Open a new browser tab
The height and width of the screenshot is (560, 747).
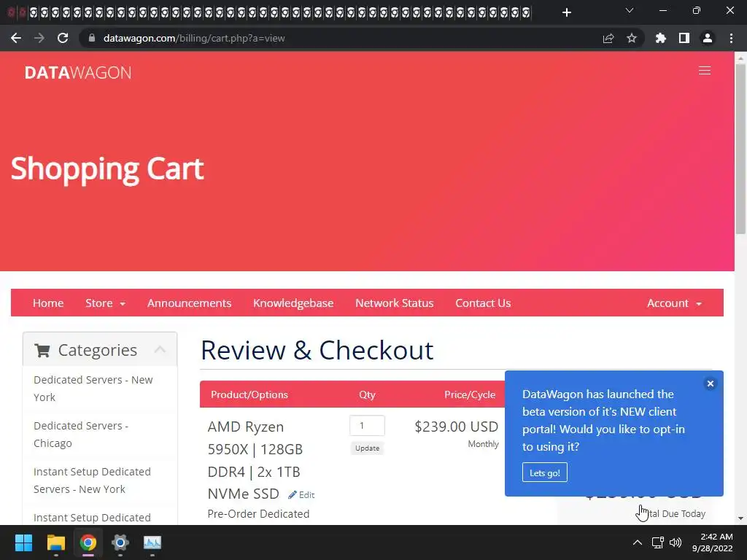point(566,12)
